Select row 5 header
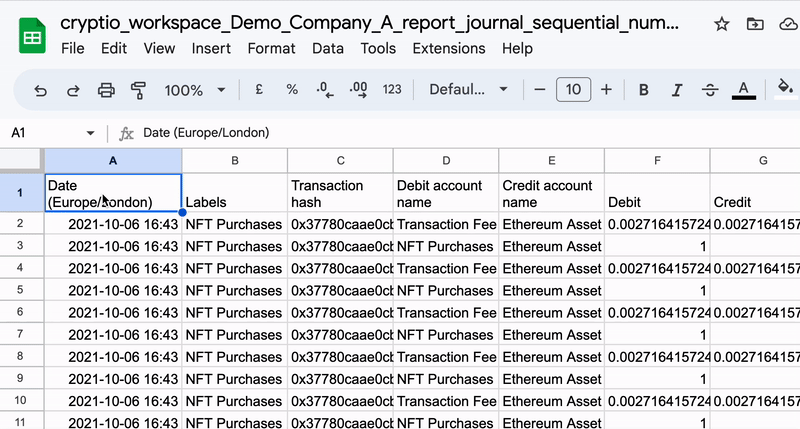 [20, 289]
